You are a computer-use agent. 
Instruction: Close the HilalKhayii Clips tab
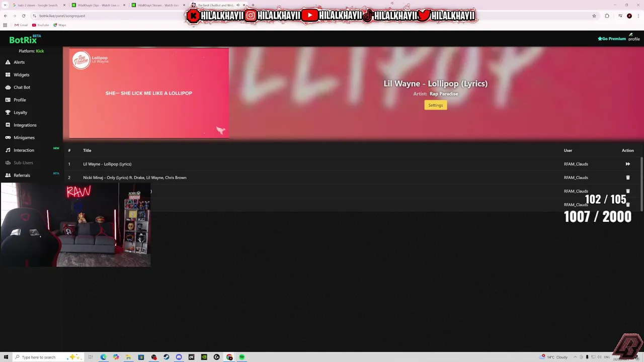click(x=124, y=5)
